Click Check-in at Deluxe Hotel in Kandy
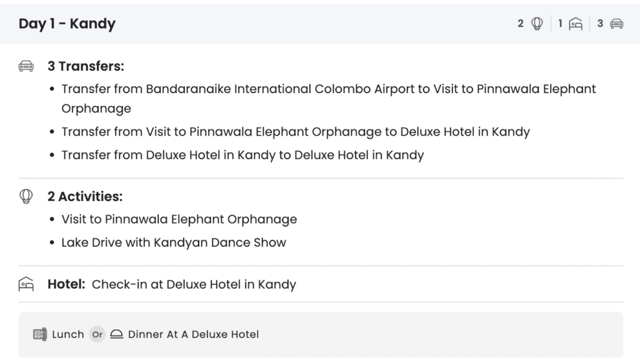640x364 pixels. pyautogui.click(x=194, y=285)
